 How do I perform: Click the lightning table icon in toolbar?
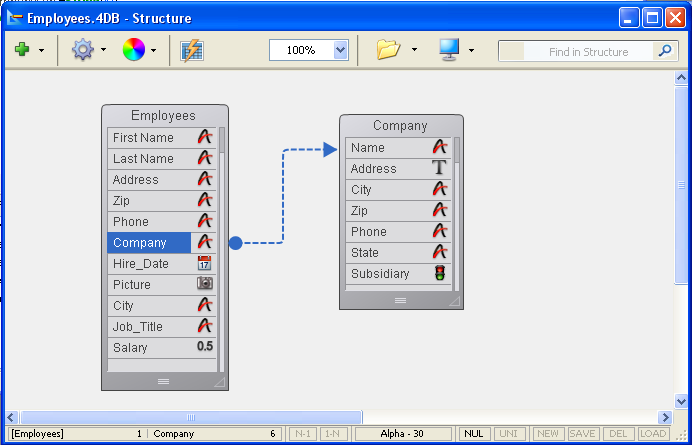pyautogui.click(x=191, y=50)
